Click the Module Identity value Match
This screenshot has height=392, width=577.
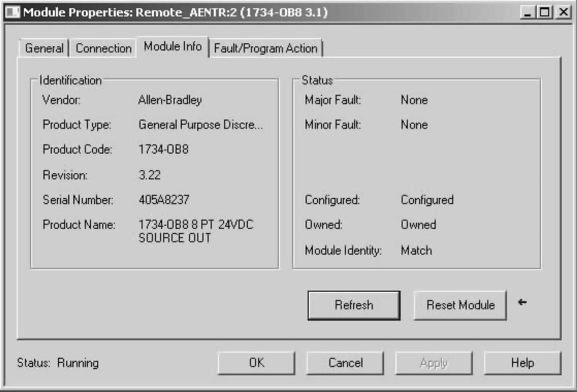[x=416, y=250]
